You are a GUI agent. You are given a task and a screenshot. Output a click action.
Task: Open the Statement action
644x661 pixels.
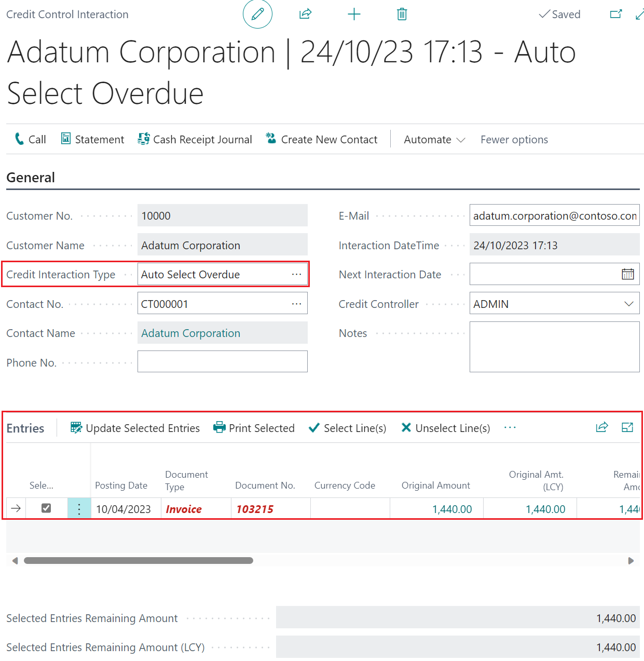tap(93, 140)
